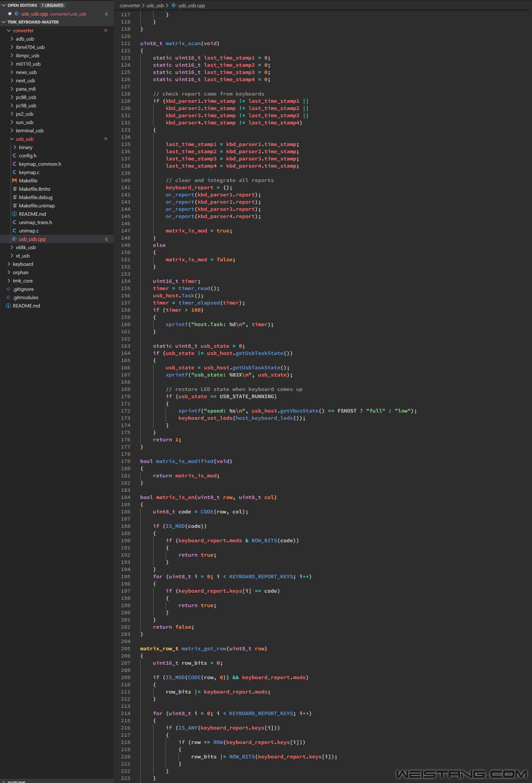Image resolution: width=532 pixels, height=783 pixels.
Task: Click the 1 UNSAVED badge
Action: (52, 5)
